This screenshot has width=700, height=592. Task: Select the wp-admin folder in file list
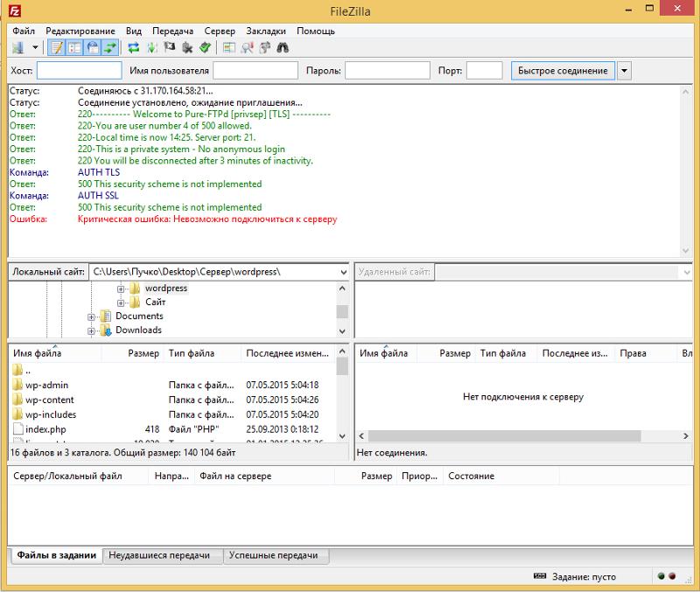tap(46, 385)
